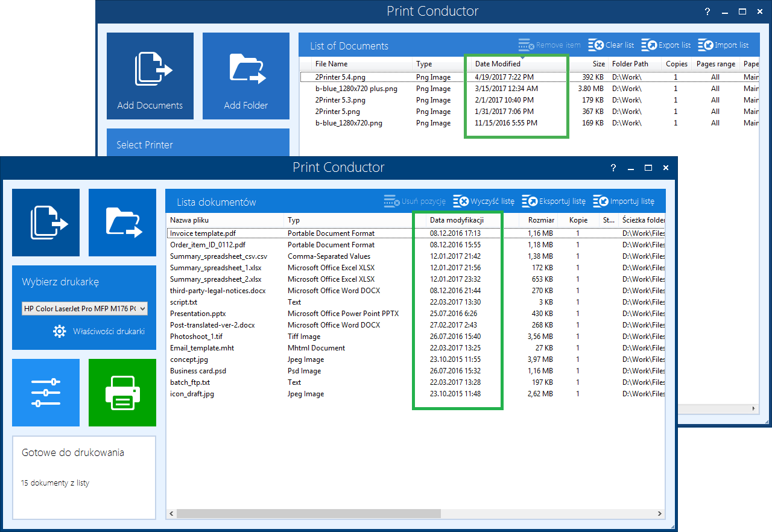The image size is (772, 532).
Task: Click gear icon next to Właściwości drukarki
Action: pos(59,331)
